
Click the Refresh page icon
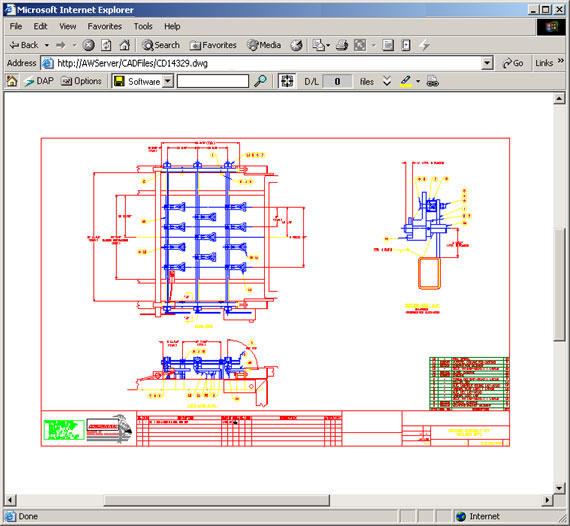tap(106, 45)
